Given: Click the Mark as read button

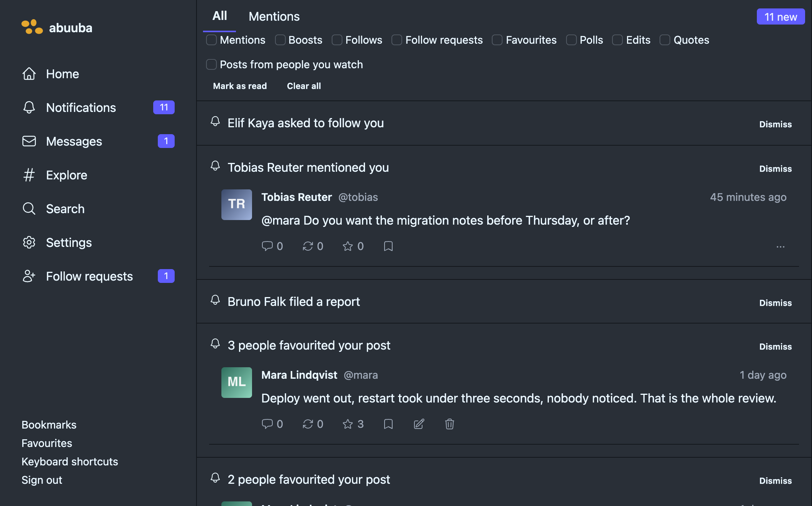Looking at the screenshot, I should click(x=240, y=86).
